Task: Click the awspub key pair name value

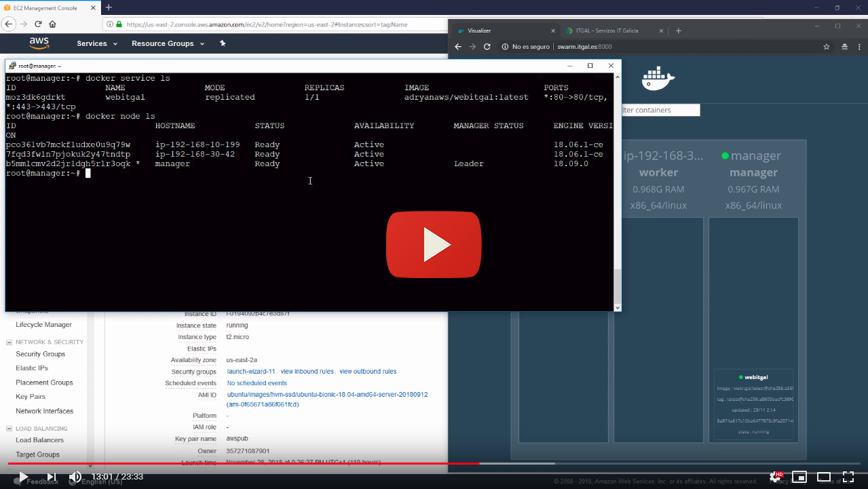Action: pyautogui.click(x=238, y=439)
